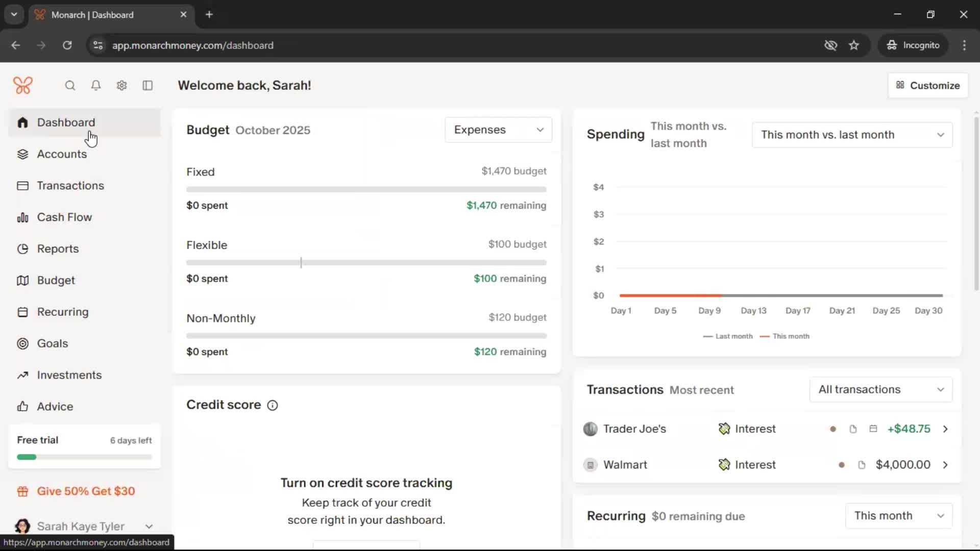This screenshot has width=980, height=551.
Task: Open settings via the gear icon
Action: [121, 86]
